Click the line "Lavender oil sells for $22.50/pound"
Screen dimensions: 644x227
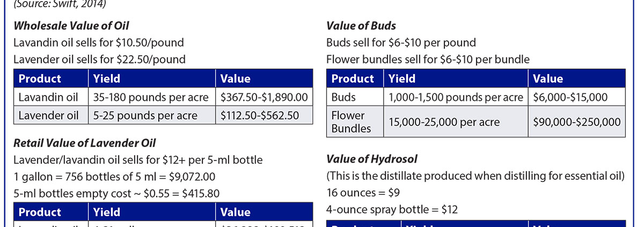click(x=99, y=59)
